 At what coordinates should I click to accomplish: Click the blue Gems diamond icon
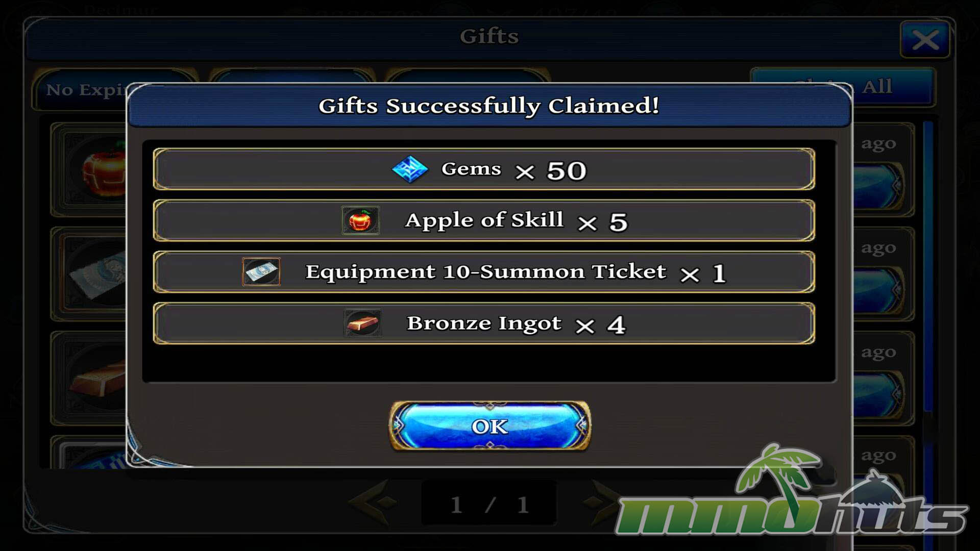pyautogui.click(x=410, y=169)
